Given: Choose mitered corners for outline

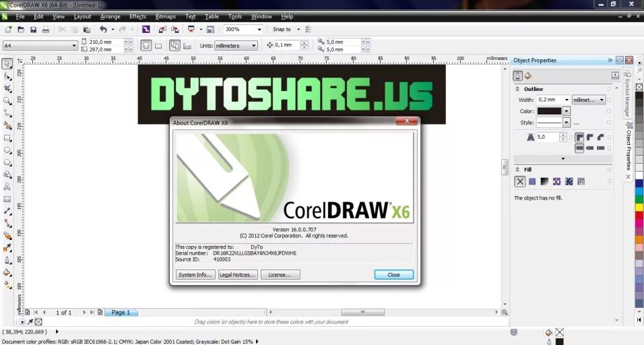Looking at the screenshot, I should tap(579, 137).
